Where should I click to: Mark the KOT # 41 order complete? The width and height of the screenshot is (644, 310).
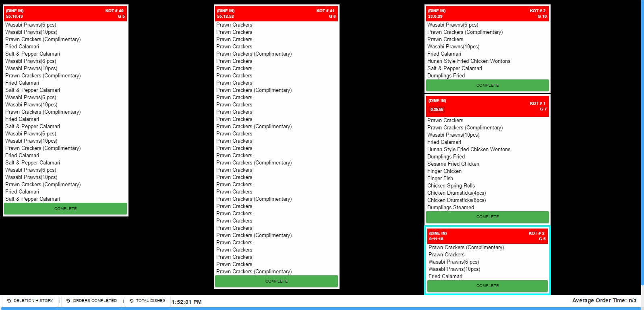pyautogui.click(x=276, y=281)
